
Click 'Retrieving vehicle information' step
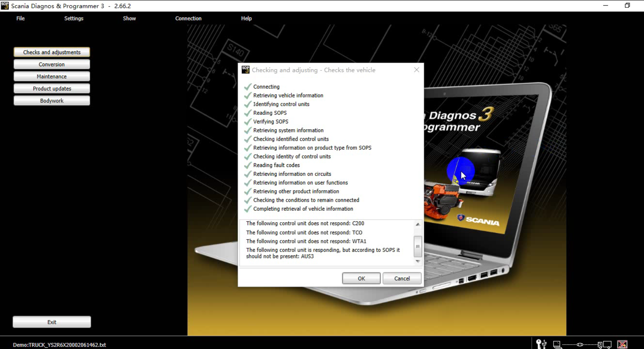[288, 95]
